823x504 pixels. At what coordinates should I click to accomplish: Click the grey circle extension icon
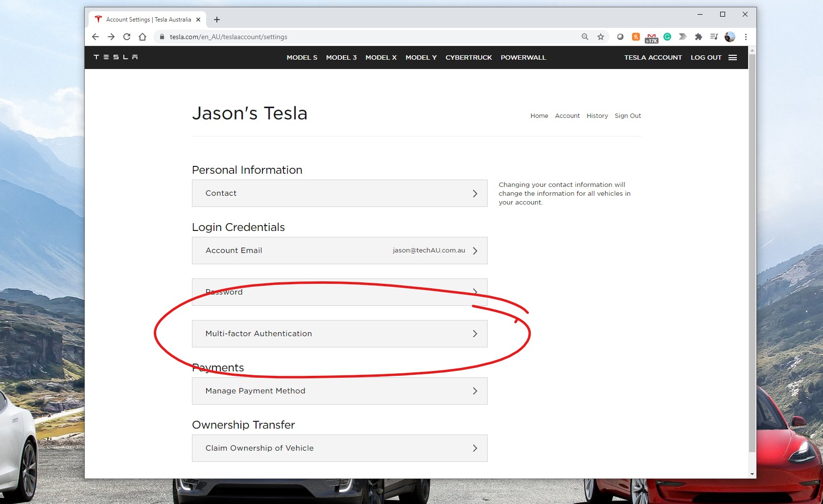[x=620, y=37]
